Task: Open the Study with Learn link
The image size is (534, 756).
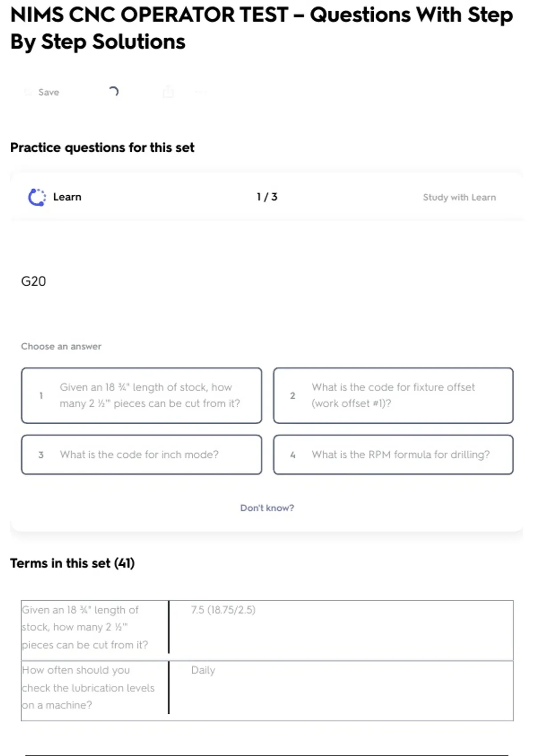Action: [459, 197]
